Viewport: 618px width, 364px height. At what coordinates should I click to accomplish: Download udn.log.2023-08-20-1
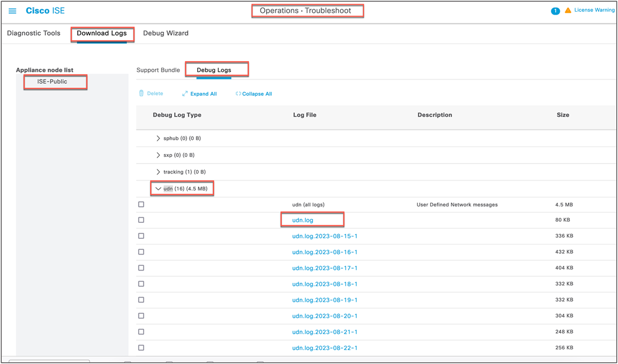[x=325, y=316]
